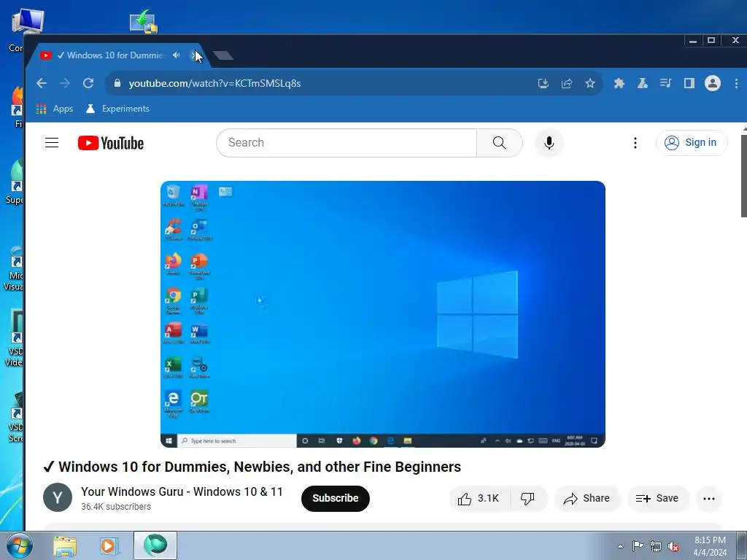The image size is (747, 560).
Task: Click the video player to play or pause
Action: pos(382,314)
